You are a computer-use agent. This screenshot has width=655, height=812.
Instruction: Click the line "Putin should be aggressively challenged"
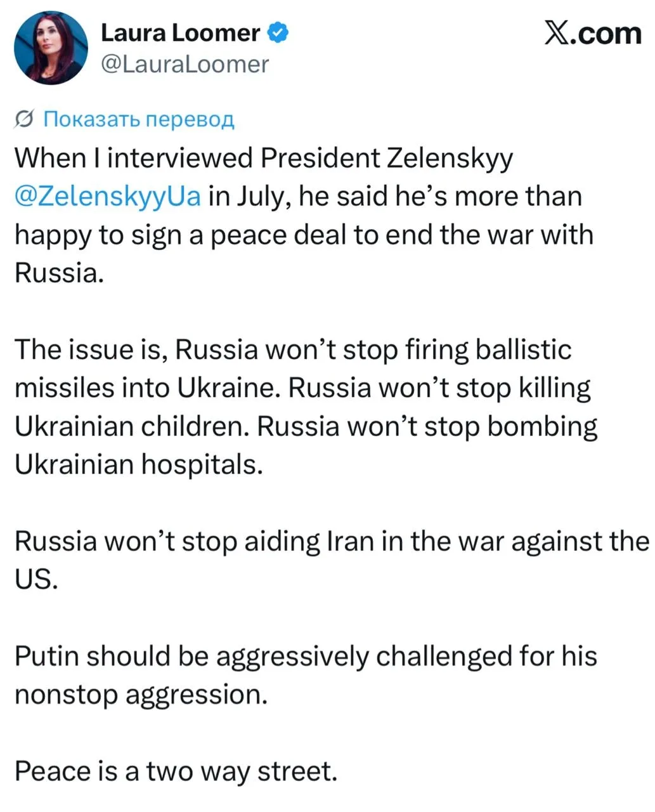coord(306,657)
